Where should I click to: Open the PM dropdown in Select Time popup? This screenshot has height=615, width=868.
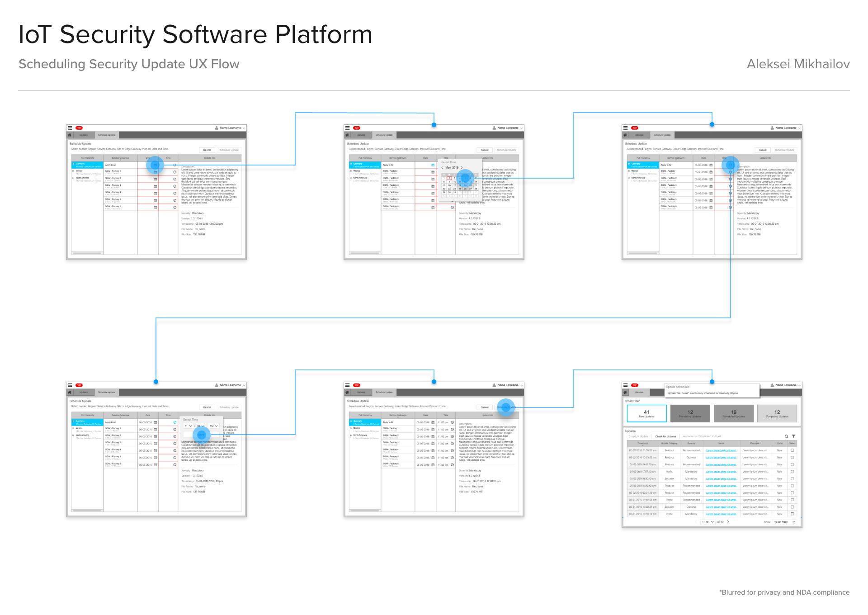point(213,426)
